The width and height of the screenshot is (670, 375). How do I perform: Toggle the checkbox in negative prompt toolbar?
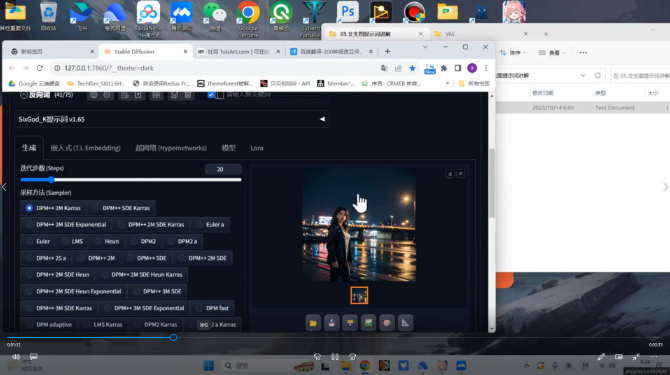[x=211, y=95]
